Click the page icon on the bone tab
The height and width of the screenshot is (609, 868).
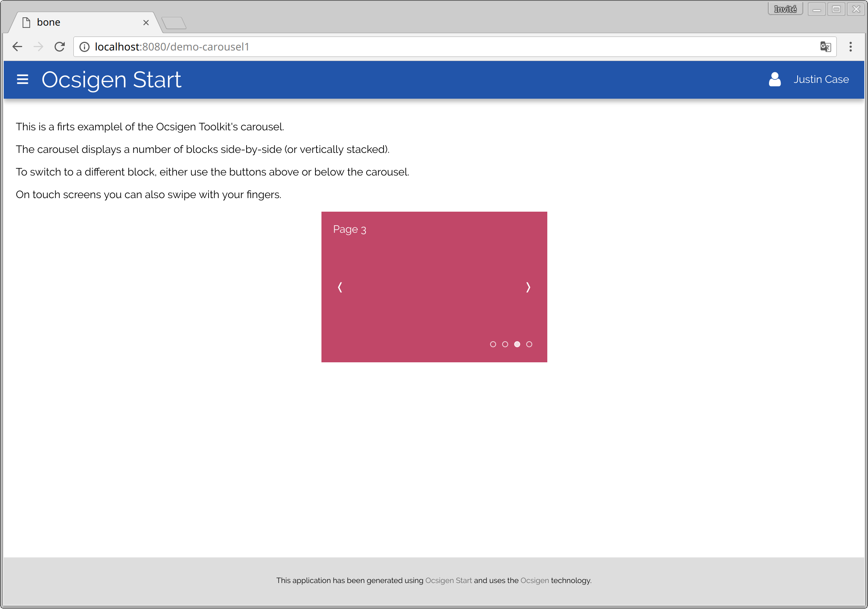click(26, 23)
